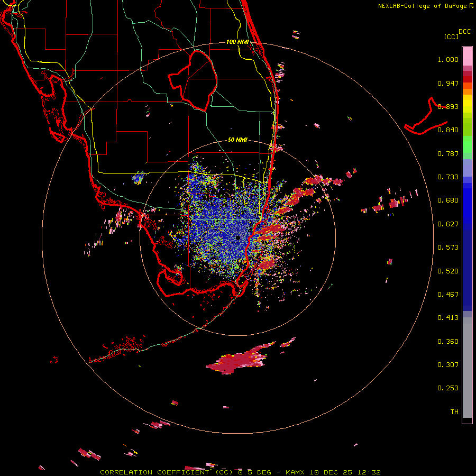The height and width of the screenshot is (476, 476).
Task: Select the 0.893 scale value
Action: (x=448, y=106)
